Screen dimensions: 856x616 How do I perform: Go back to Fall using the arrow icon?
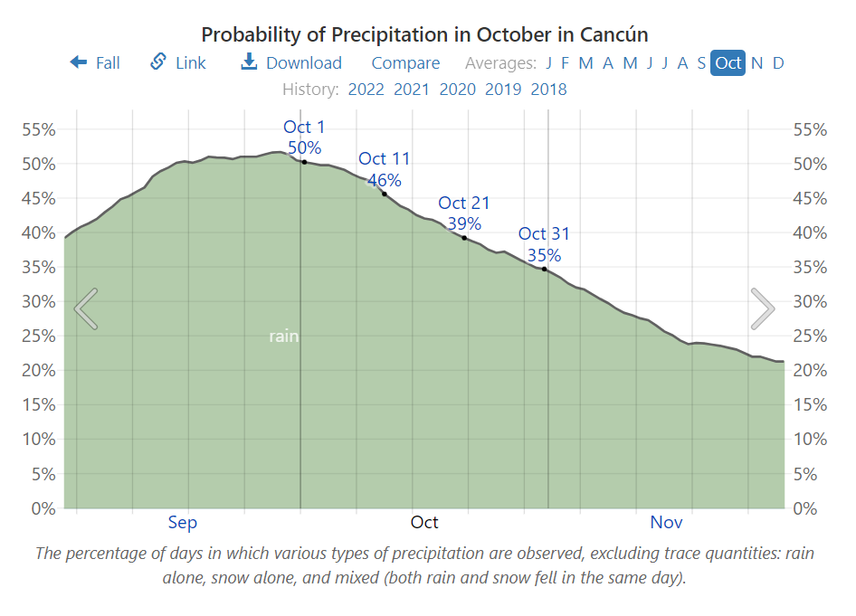(x=94, y=62)
